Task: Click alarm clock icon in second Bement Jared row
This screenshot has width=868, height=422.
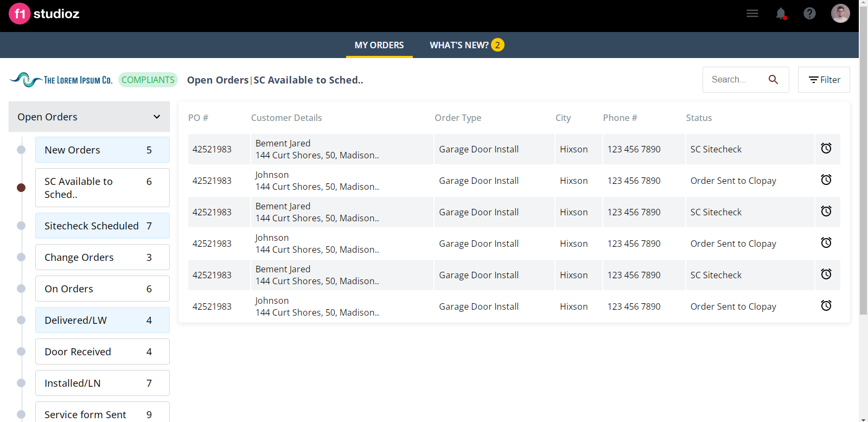Action: coord(826,211)
